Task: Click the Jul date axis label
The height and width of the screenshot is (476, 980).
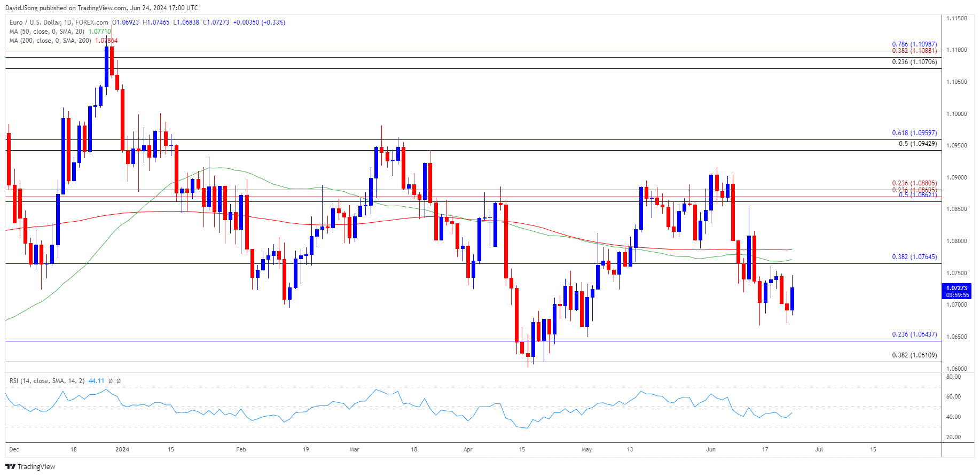Action: coord(819,449)
